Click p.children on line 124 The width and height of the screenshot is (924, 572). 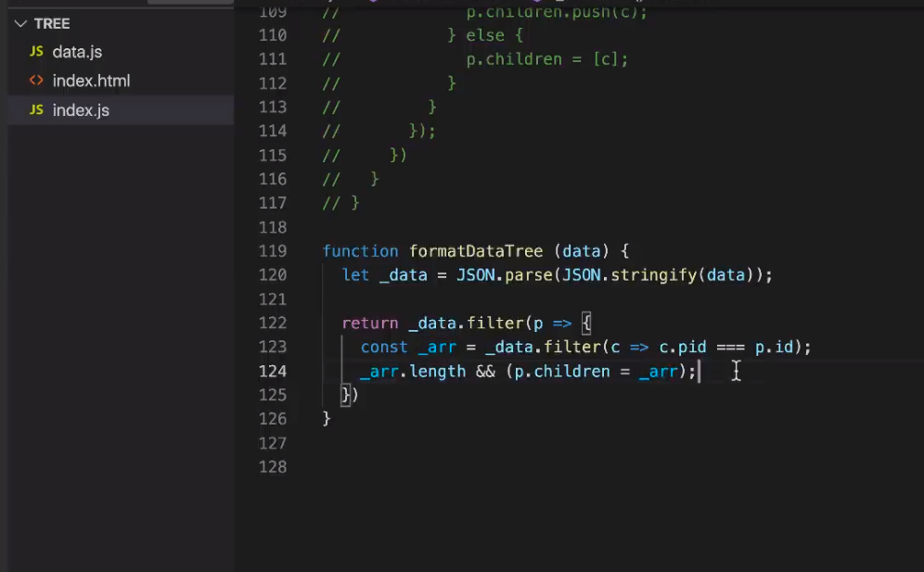562,372
